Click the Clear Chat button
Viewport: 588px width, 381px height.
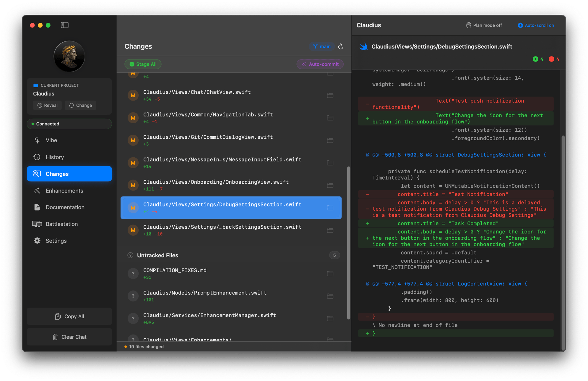pyautogui.click(x=69, y=337)
